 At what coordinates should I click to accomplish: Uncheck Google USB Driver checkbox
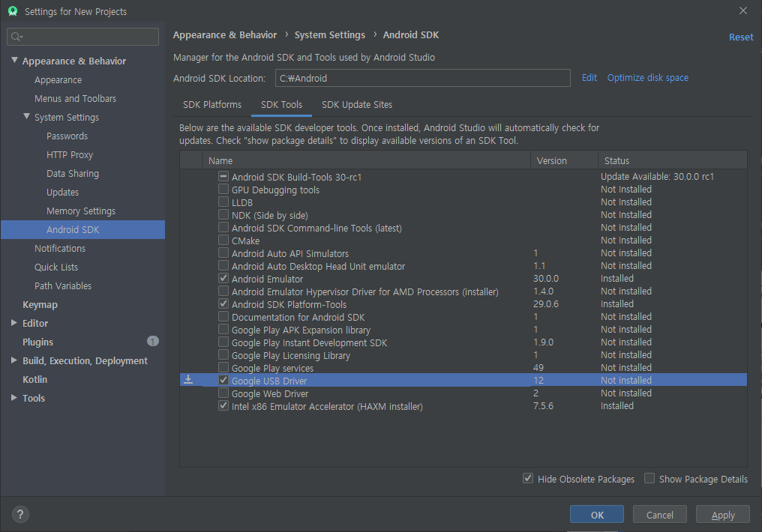pyautogui.click(x=223, y=380)
